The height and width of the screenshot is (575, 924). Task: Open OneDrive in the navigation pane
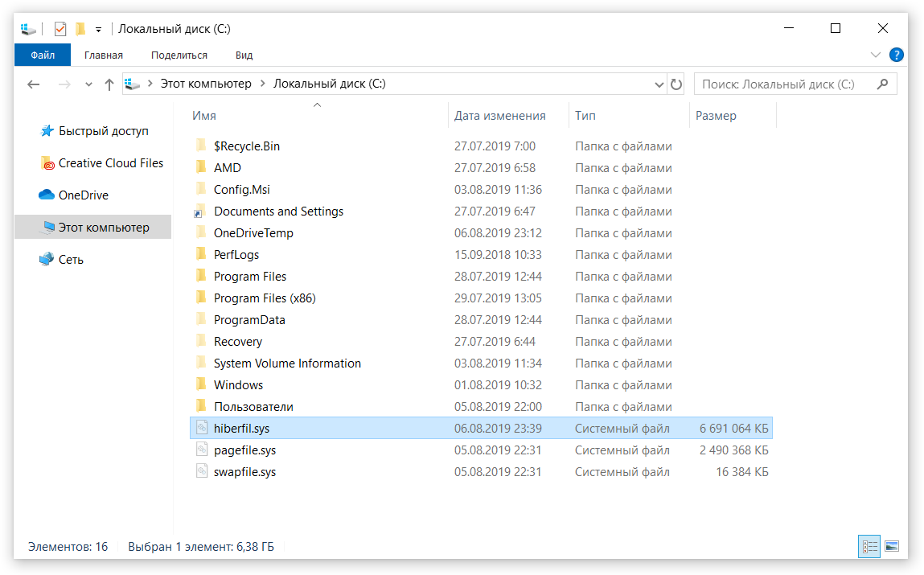click(x=83, y=195)
